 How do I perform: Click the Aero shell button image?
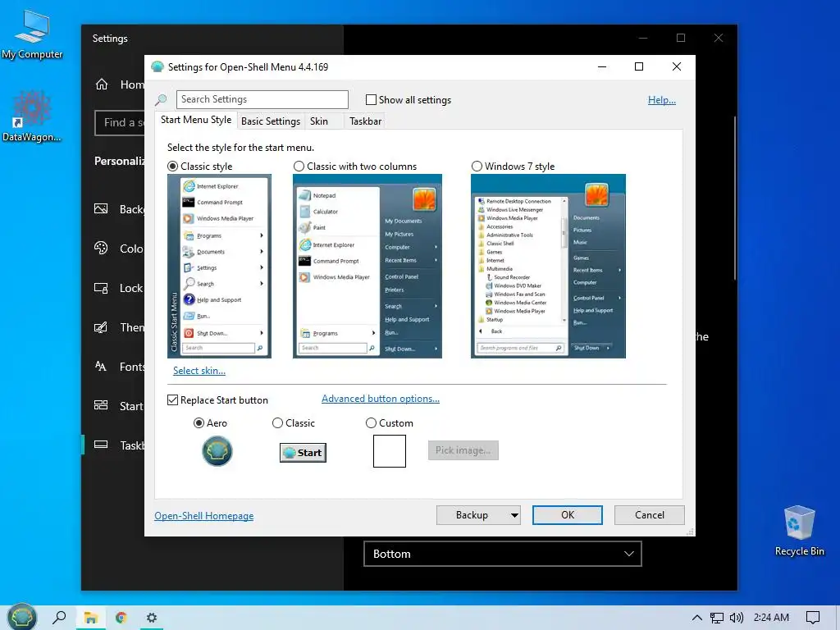coord(217,451)
